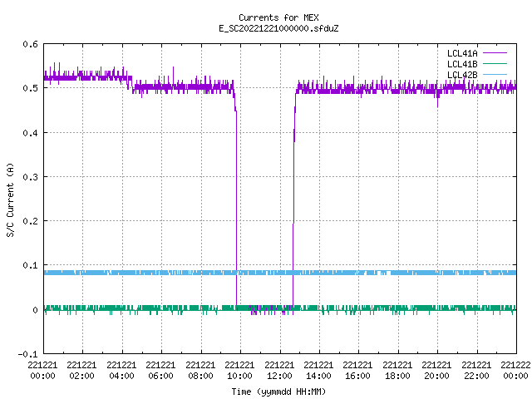Click the x-axis tick label 221221 14:00
The height and width of the screenshot is (399, 532).
(x=318, y=370)
